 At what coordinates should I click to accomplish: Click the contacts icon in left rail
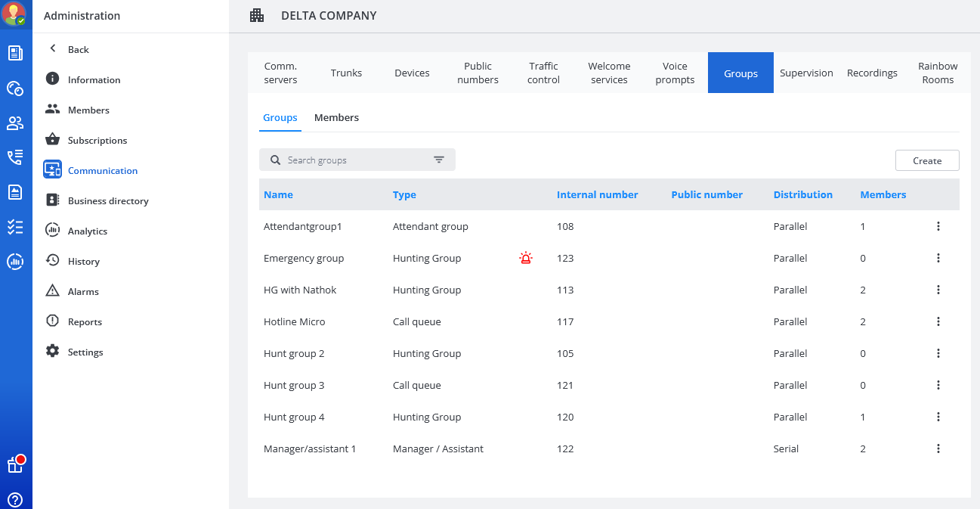click(15, 123)
